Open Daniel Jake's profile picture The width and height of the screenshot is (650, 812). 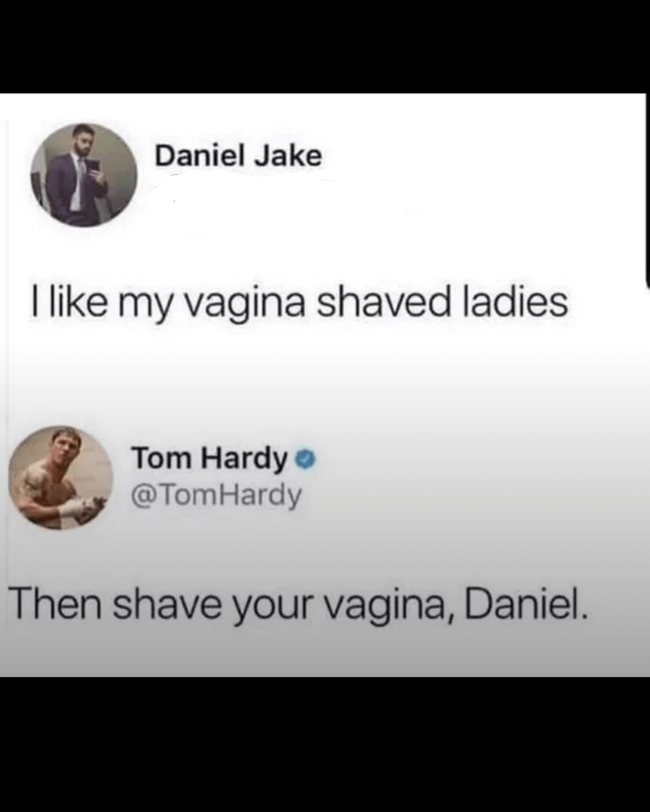[x=84, y=175]
